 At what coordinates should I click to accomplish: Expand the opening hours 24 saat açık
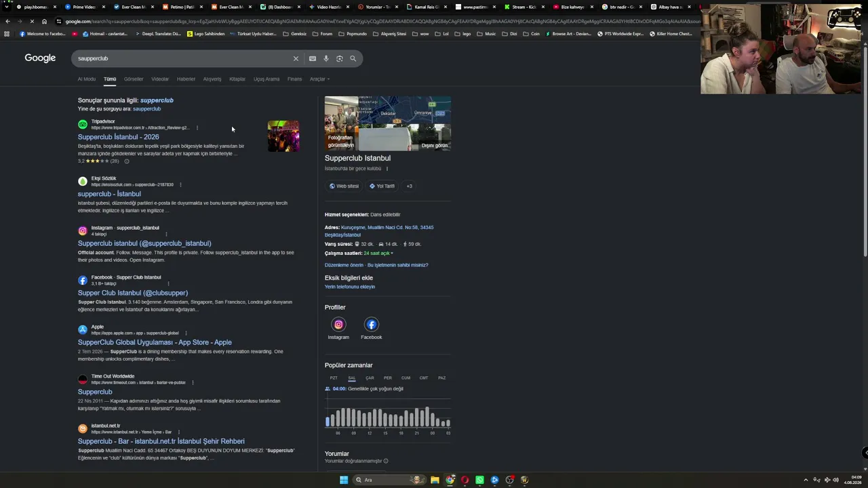[x=378, y=253]
